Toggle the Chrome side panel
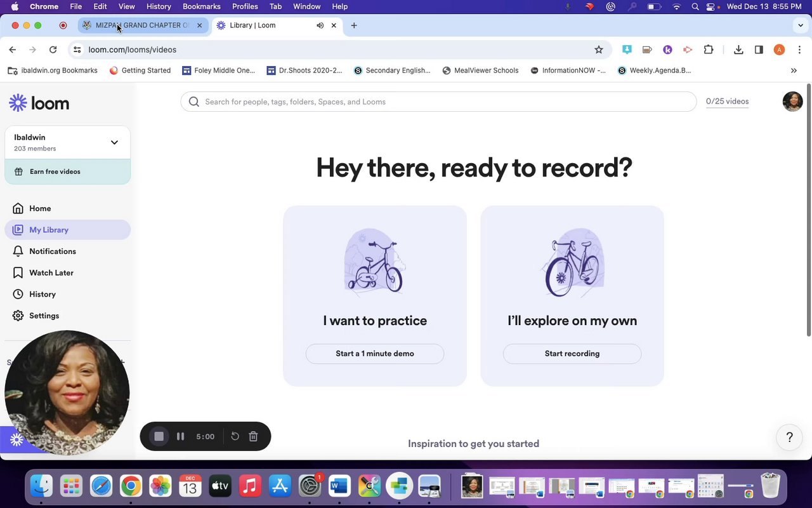The width and height of the screenshot is (812, 508). (x=759, y=50)
